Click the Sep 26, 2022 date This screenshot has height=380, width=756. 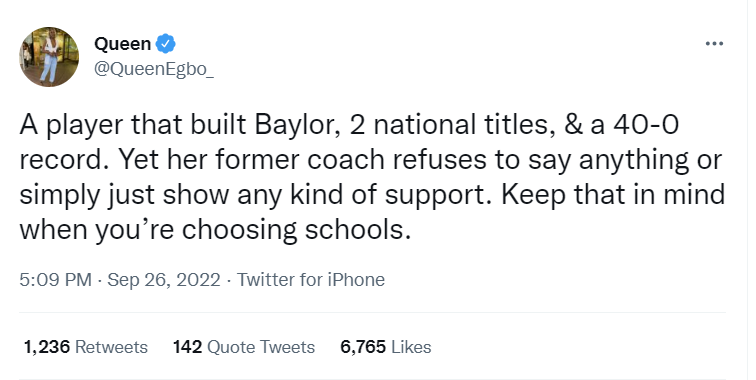[163, 280]
